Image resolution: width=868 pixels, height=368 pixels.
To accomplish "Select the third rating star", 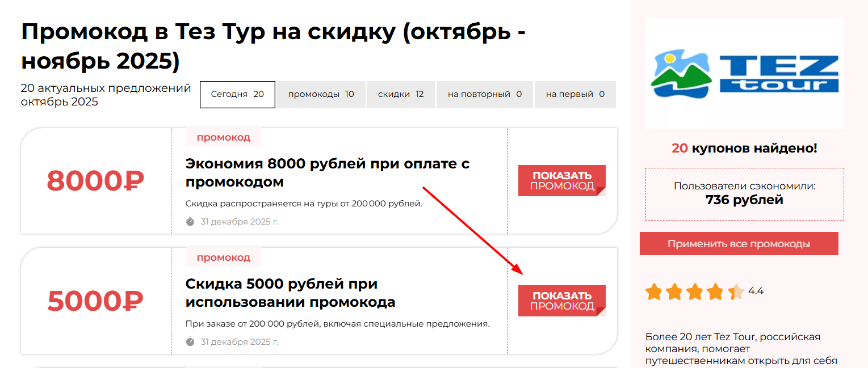I will [695, 292].
